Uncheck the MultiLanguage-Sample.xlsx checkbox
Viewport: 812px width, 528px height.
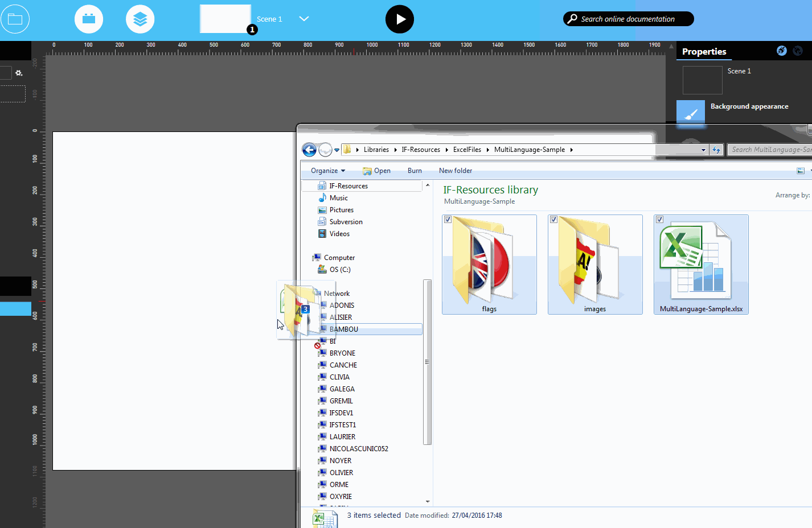point(660,220)
